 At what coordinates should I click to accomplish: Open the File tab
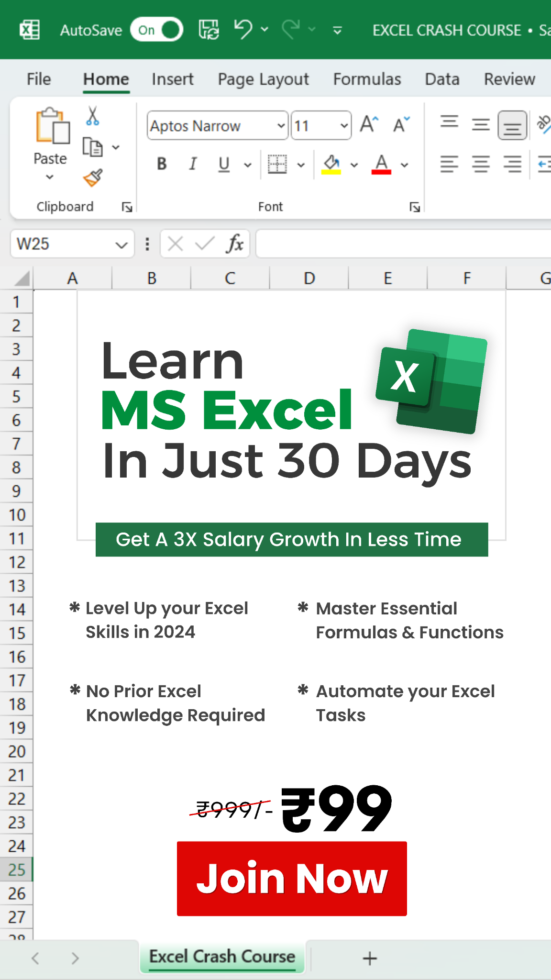click(39, 79)
